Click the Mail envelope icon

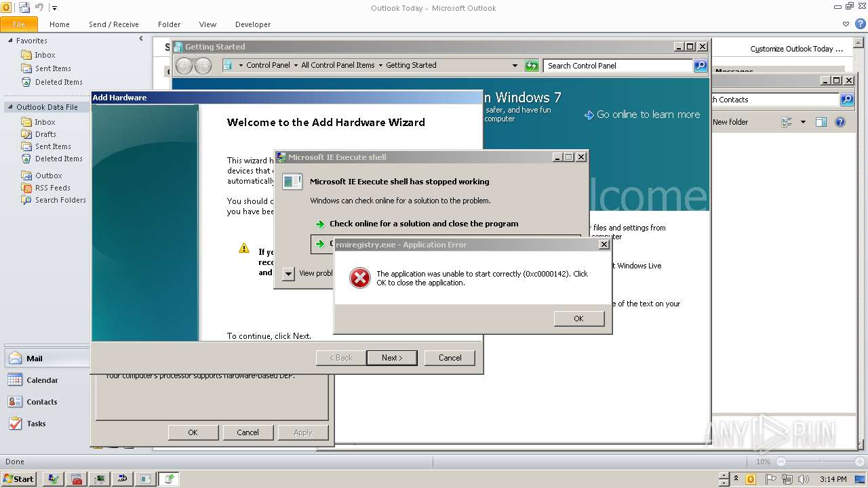point(15,359)
